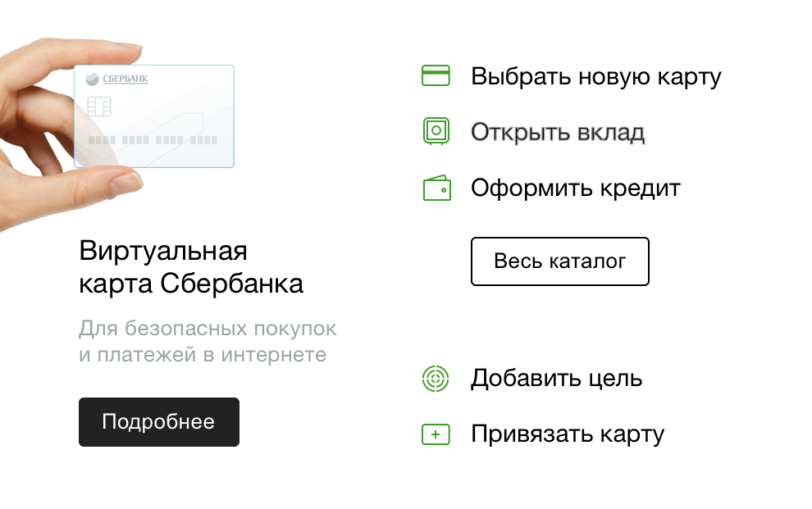Click the СБЕРБАНК text on the card

[x=125, y=80]
